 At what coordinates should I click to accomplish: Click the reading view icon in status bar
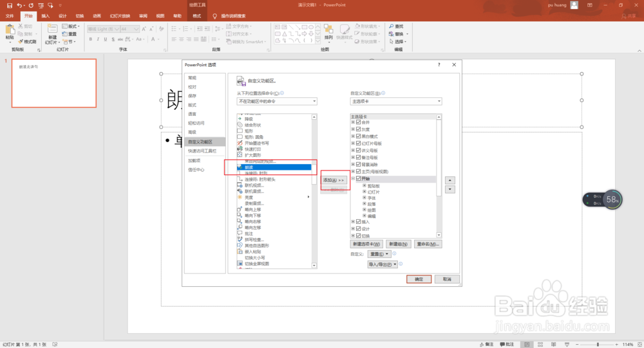554,344
